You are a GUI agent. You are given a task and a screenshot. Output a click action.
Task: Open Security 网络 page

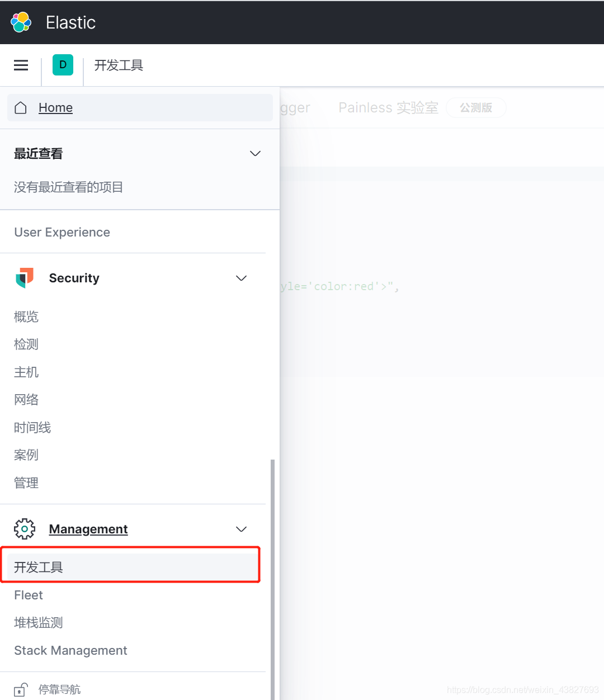pyautogui.click(x=26, y=399)
